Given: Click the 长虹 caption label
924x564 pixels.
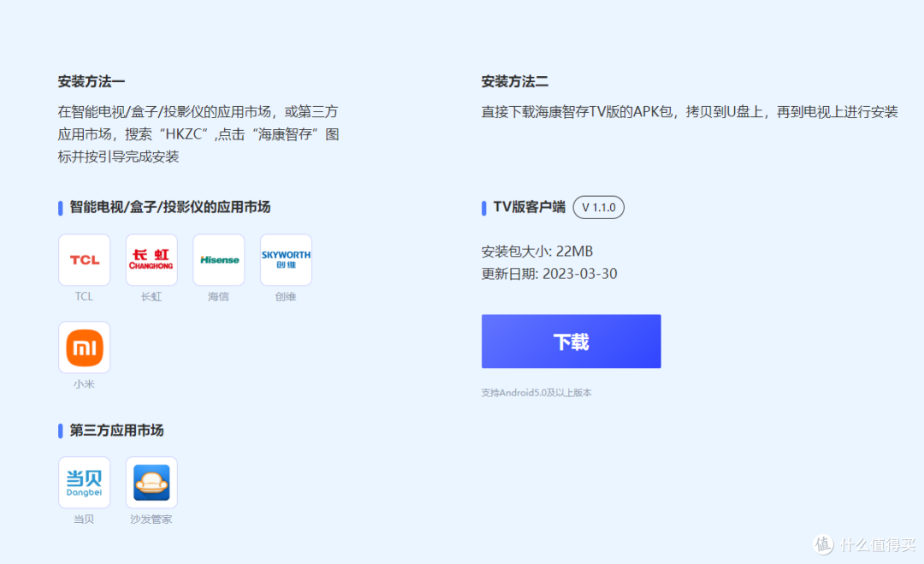Looking at the screenshot, I should pyautogui.click(x=151, y=296).
